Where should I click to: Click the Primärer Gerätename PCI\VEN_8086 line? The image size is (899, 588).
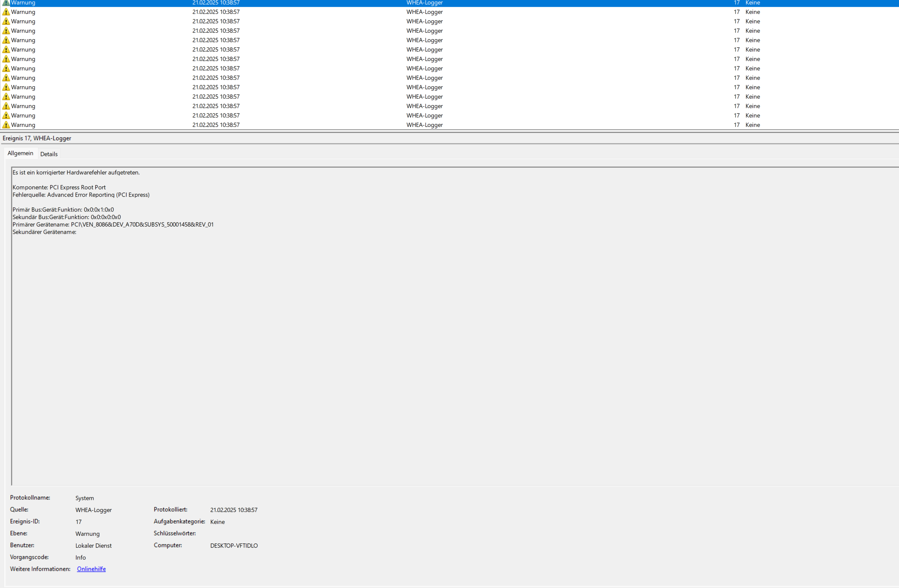(x=113, y=224)
